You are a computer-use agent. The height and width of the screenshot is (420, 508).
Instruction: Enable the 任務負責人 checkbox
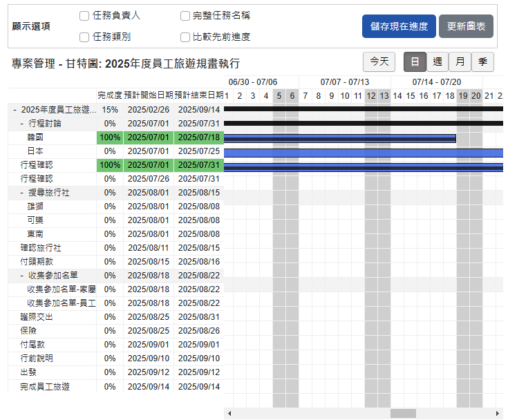tap(84, 16)
